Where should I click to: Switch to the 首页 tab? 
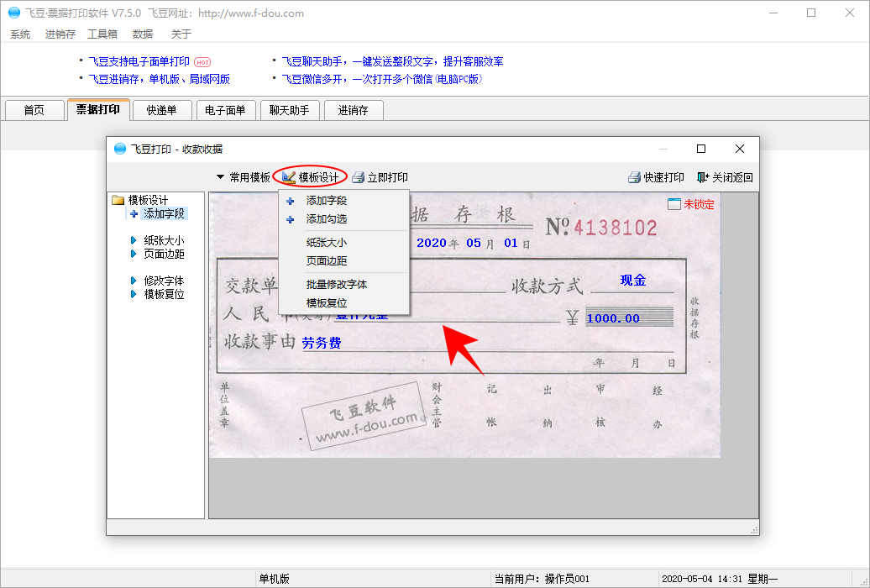(x=34, y=110)
